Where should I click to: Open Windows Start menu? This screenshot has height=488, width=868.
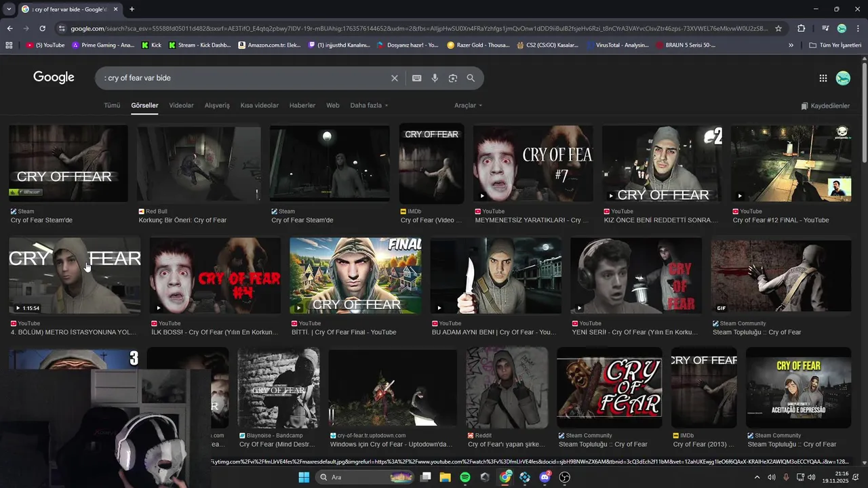(x=304, y=477)
